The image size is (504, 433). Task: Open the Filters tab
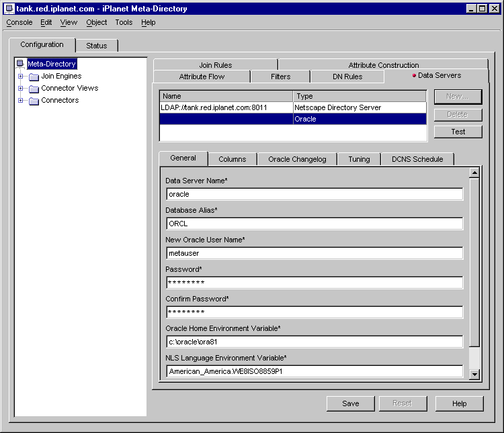tap(280, 77)
